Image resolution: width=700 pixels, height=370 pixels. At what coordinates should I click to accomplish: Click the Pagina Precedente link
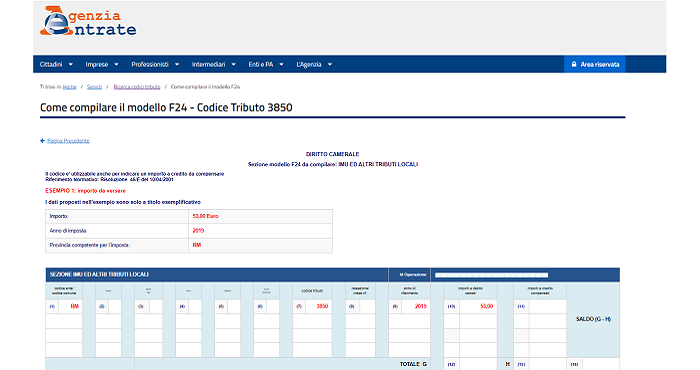(x=68, y=141)
